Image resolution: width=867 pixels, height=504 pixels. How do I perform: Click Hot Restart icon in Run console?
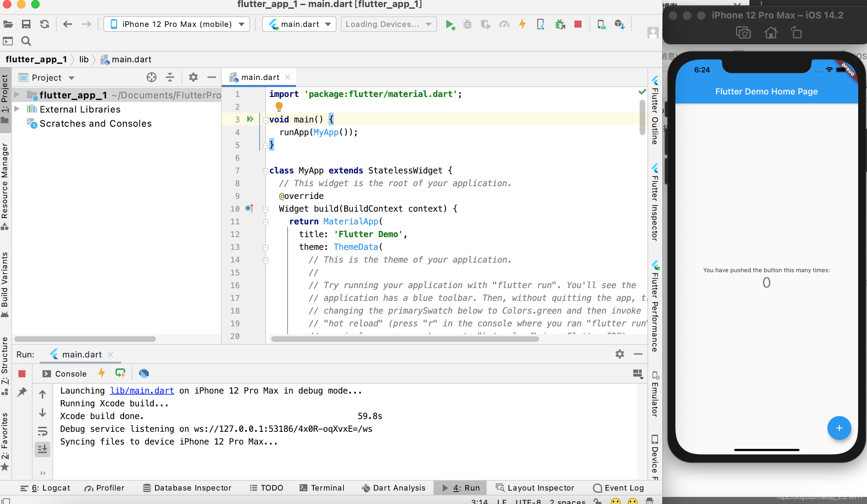click(x=120, y=373)
